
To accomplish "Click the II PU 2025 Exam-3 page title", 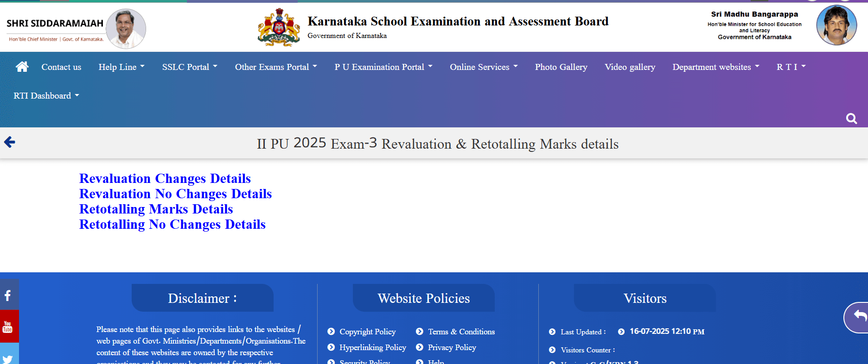I will pos(438,144).
